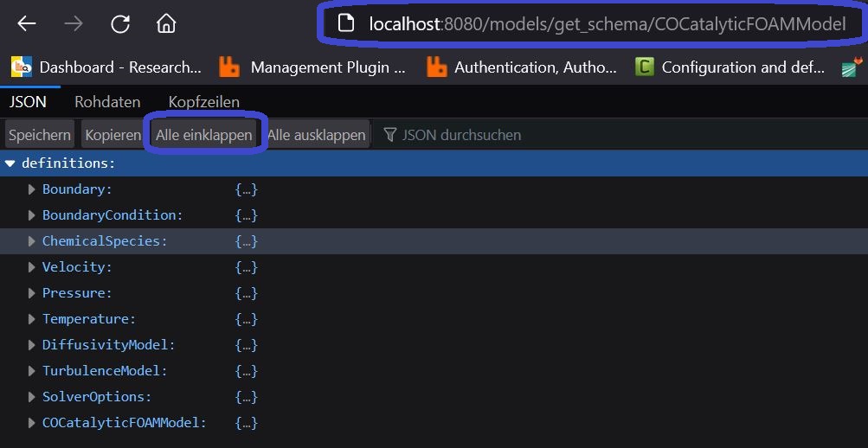The width and height of the screenshot is (868, 448).
Task: Click the Kopieren button
Action: click(113, 134)
